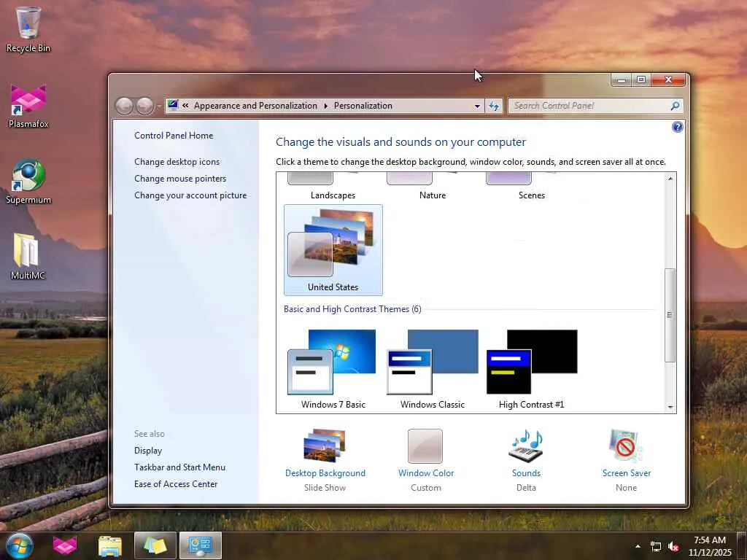Open the Desktop Background slideshow icon

[325, 446]
